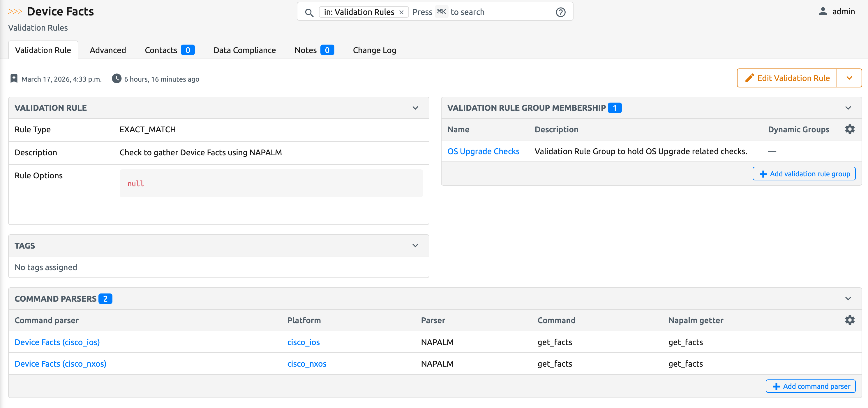Click the search magnifier icon
The width and height of the screenshot is (868, 408).
pos(309,13)
